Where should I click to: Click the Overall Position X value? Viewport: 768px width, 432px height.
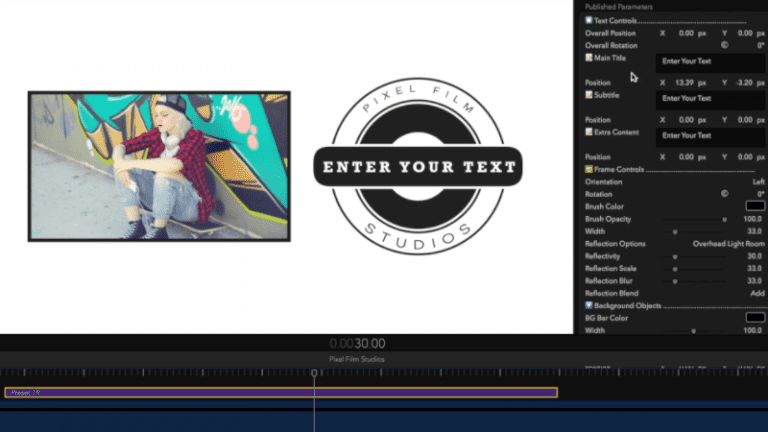(x=686, y=33)
